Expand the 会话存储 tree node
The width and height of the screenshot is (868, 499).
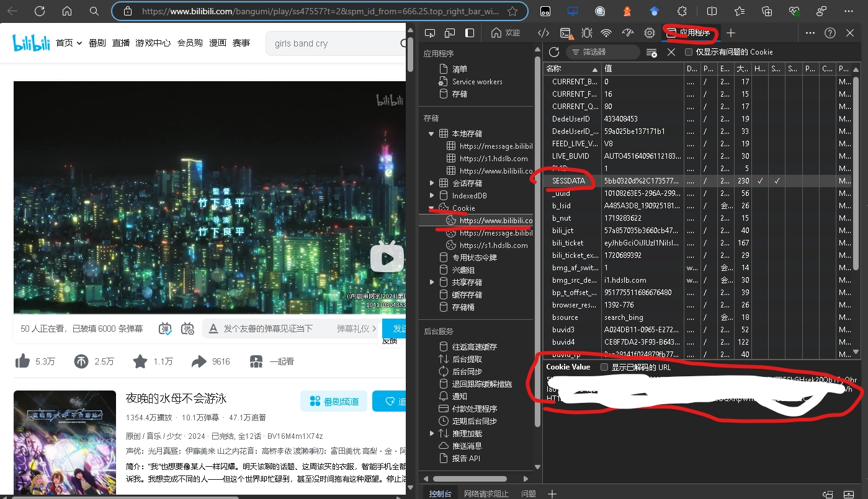pos(432,183)
